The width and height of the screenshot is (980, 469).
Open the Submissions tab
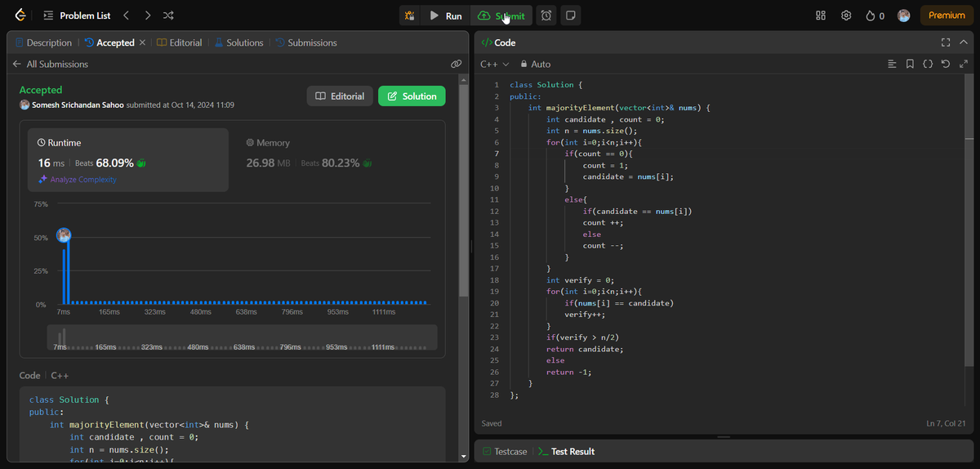[x=306, y=42]
